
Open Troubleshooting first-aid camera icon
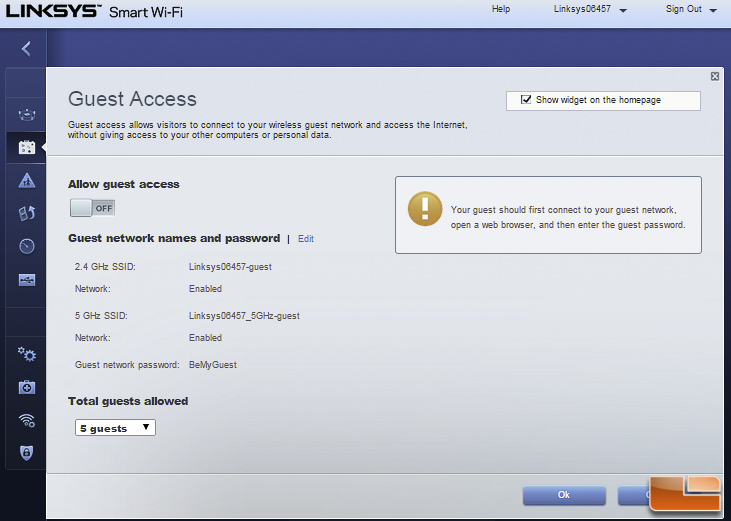[x=27, y=387]
